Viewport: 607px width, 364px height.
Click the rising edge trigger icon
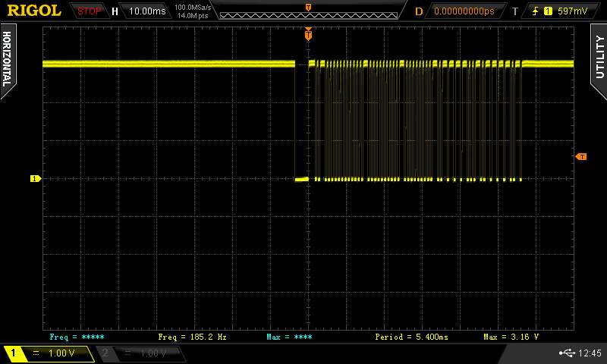pos(536,11)
